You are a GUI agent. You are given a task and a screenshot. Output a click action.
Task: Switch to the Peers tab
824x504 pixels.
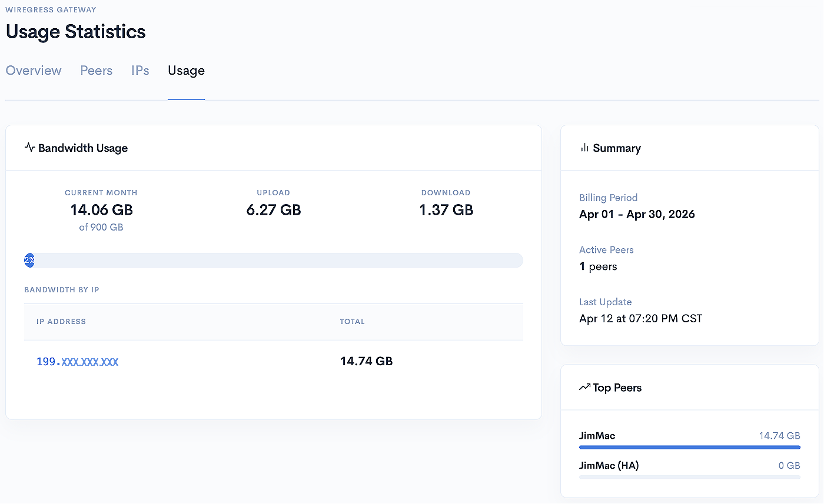click(x=96, y=70)
